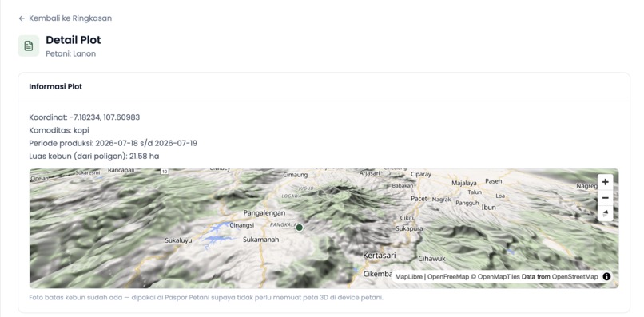Open the OpenFreeMap attribution link

[x=448, y=277]
